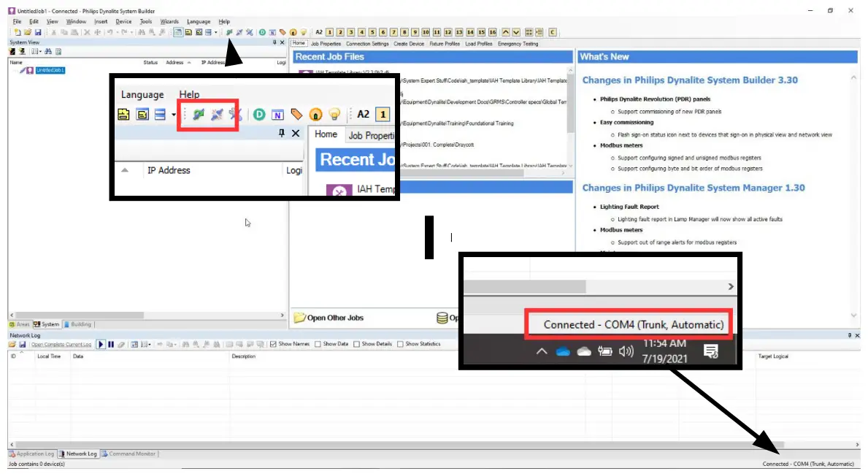Select preset button 16 in toolbar
868x474 pixels.
[492, 33]
